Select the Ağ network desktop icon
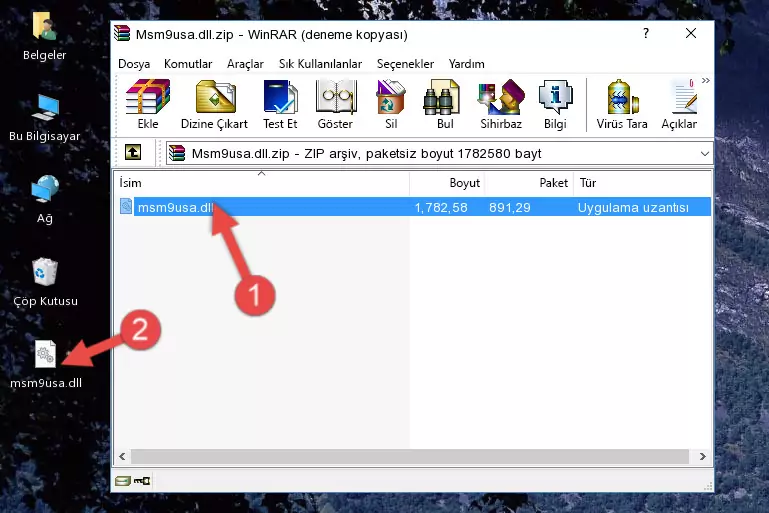Image resolution: width=769 pixels, height=513 pixels. 45,200
